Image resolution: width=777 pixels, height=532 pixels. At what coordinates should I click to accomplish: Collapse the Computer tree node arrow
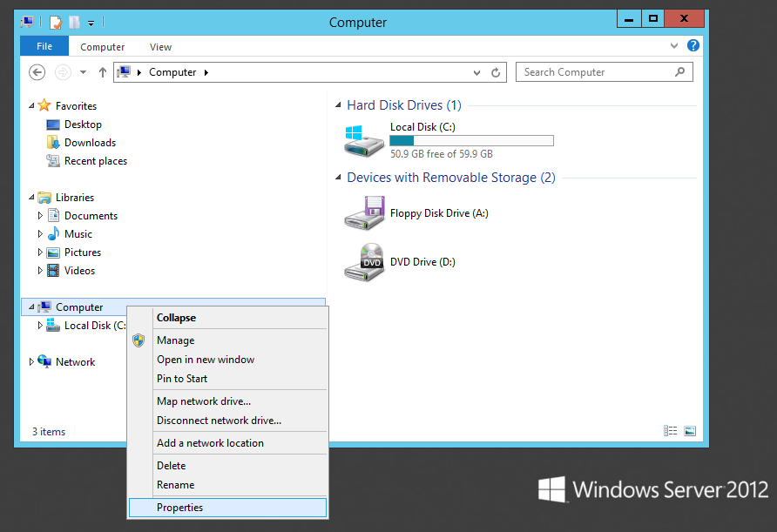pos(31,307)
